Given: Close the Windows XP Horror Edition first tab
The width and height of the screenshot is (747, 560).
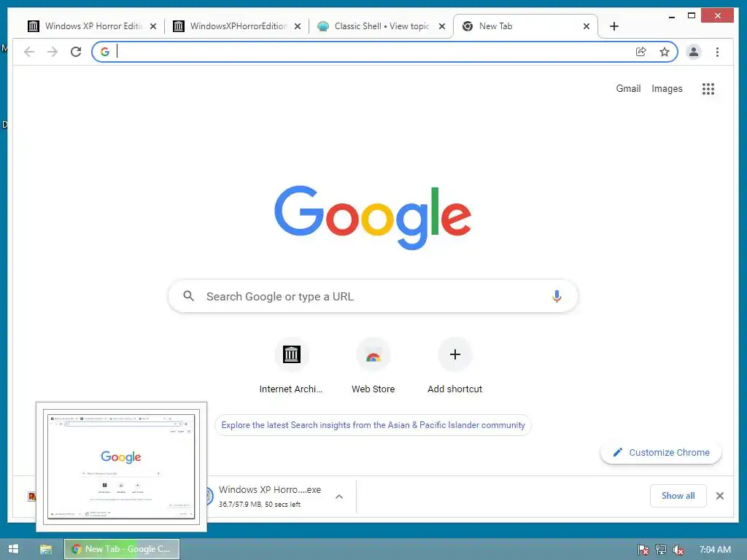Looking at the screenshot, I should tap(153, 26).
